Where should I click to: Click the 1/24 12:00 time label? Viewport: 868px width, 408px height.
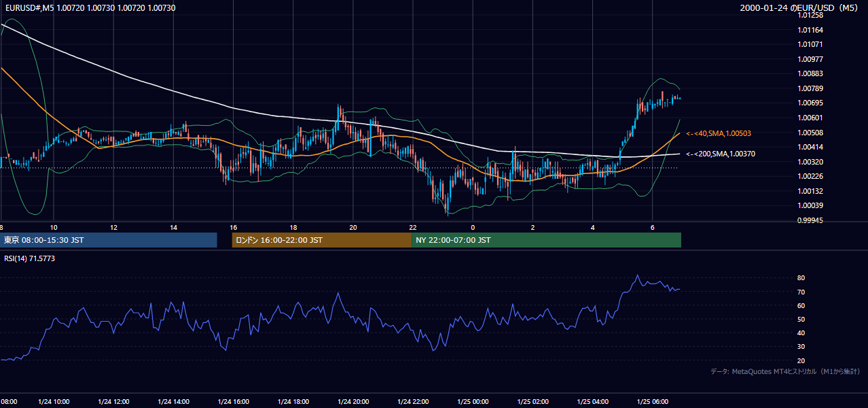(113, 401)
